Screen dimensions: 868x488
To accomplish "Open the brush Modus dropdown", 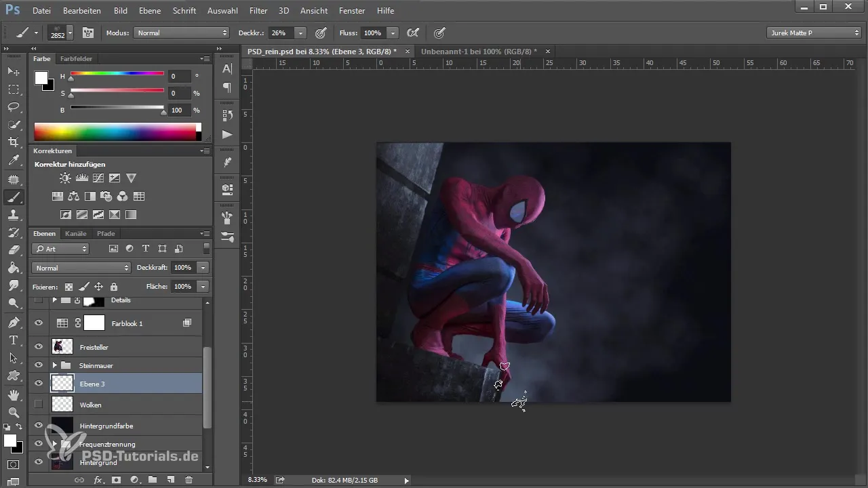I will point(181,33).
